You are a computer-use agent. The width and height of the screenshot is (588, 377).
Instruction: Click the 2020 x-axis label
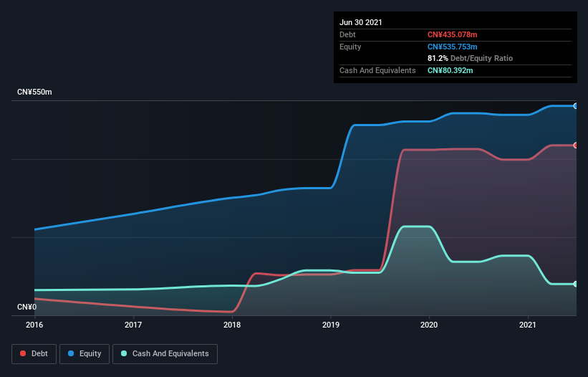[429, 325]
